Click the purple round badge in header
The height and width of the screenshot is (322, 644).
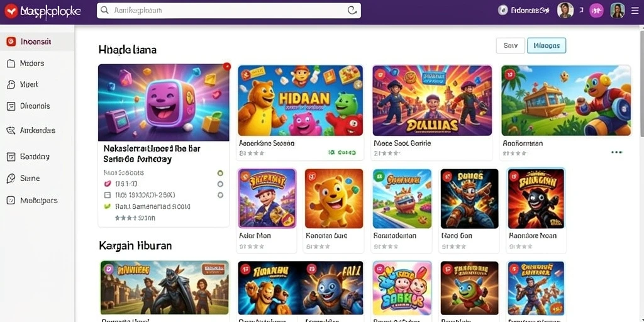[x=596, y=11]
